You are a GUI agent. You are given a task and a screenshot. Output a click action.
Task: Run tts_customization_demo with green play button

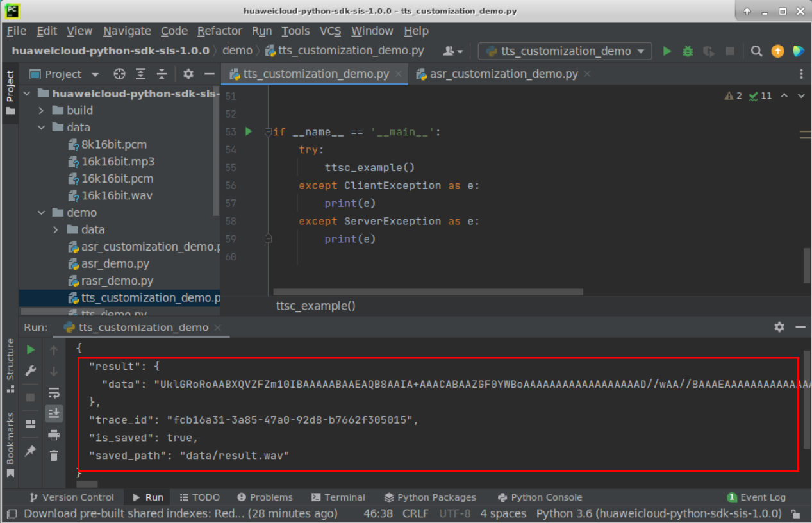click(667, 51)
